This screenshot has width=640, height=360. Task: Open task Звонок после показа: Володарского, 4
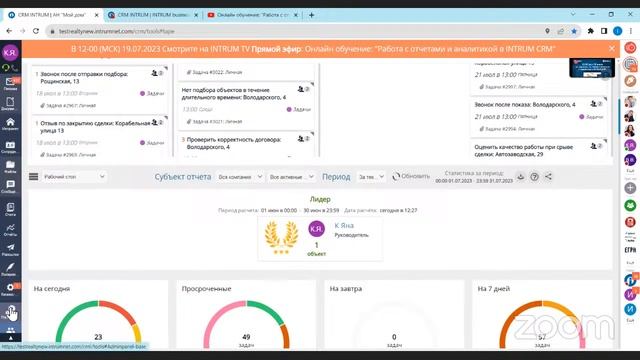click(x=525, y=104)
